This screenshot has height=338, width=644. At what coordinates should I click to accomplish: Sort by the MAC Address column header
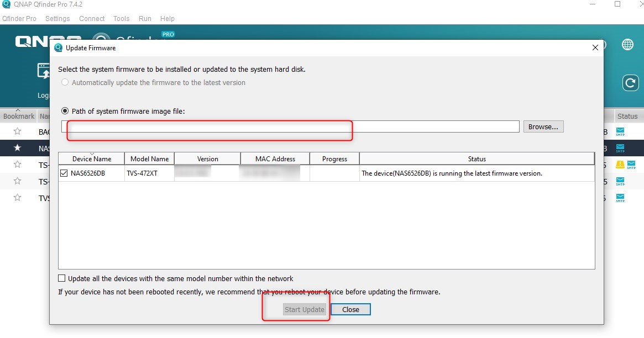coord(275,159)
